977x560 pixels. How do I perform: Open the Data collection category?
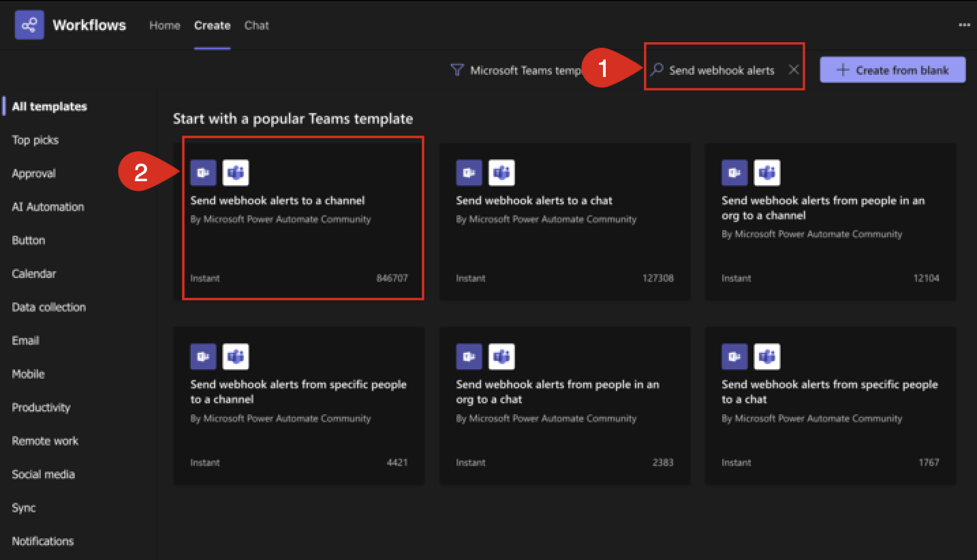coord(48,307)
